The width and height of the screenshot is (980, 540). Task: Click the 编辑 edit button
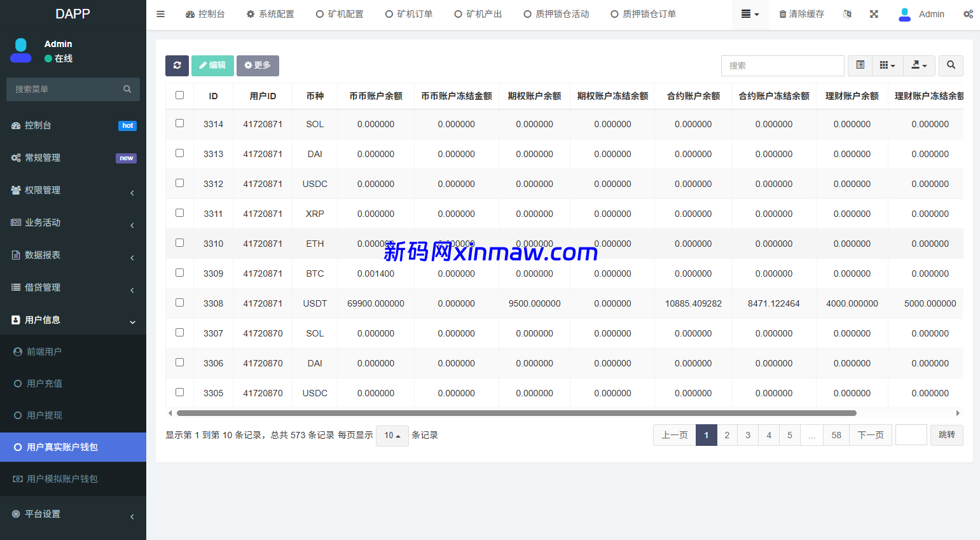pyautogui.click(x=212, y=66)
